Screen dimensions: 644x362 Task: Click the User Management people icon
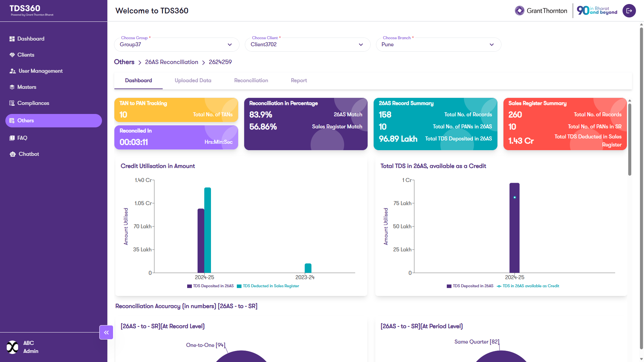[13, 71]
